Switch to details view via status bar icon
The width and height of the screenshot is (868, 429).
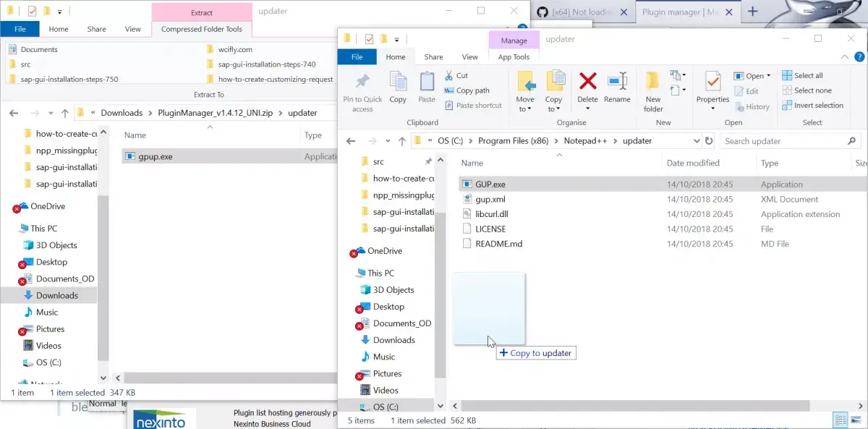(x=841, y=420)
